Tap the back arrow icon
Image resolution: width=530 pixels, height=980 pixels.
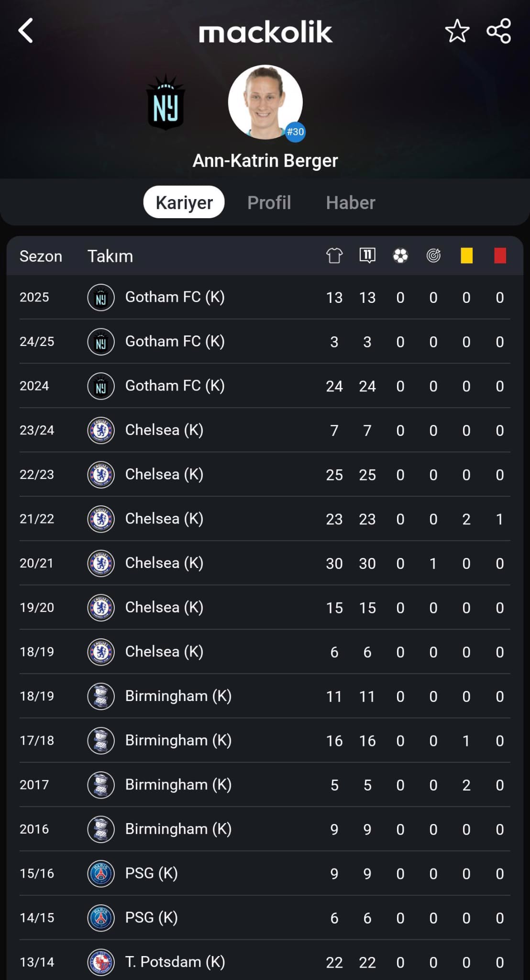point(26,31)
